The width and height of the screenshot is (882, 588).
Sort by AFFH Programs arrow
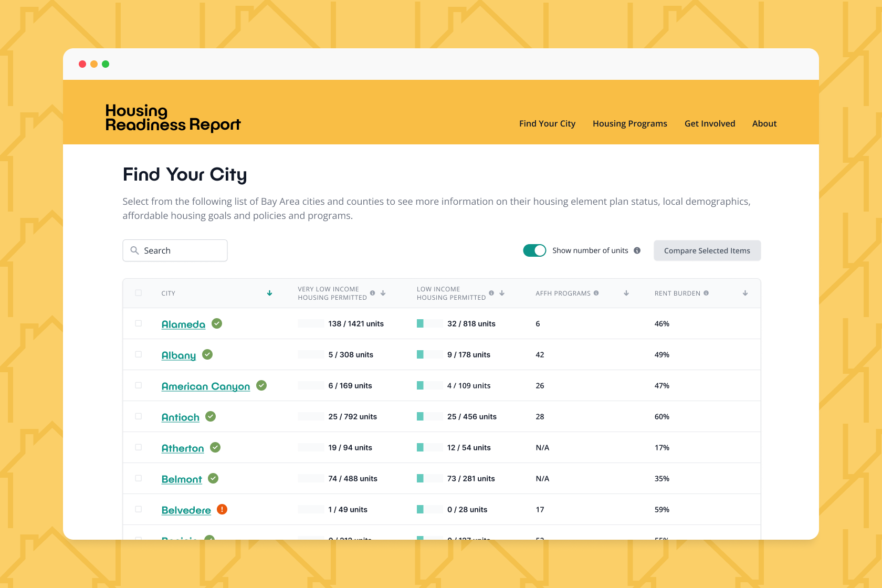tap(626, 293)
